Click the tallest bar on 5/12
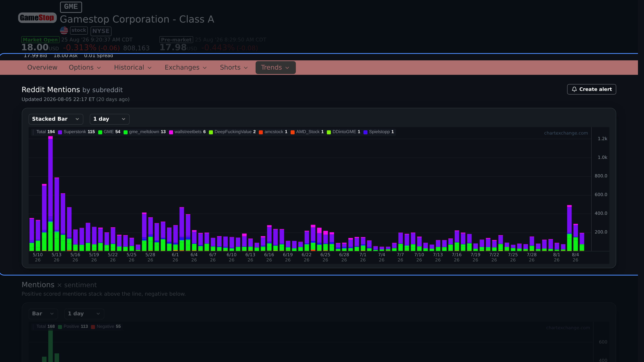644x362 pixels. 51,193
